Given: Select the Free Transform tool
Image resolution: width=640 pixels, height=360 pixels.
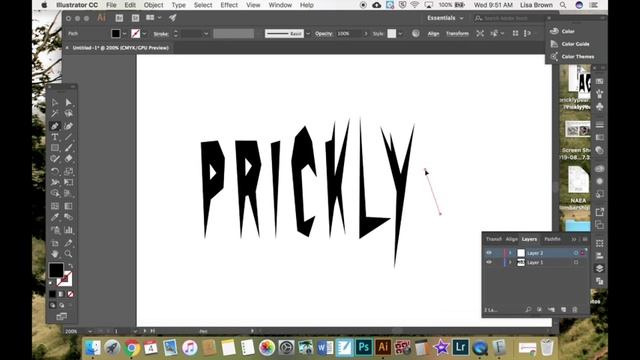Looking at the screenshot, I should [x=68, y=182].
